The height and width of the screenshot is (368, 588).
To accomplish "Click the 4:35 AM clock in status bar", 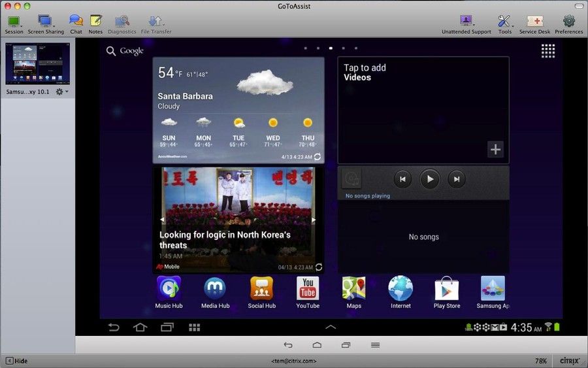I will 526,328.
